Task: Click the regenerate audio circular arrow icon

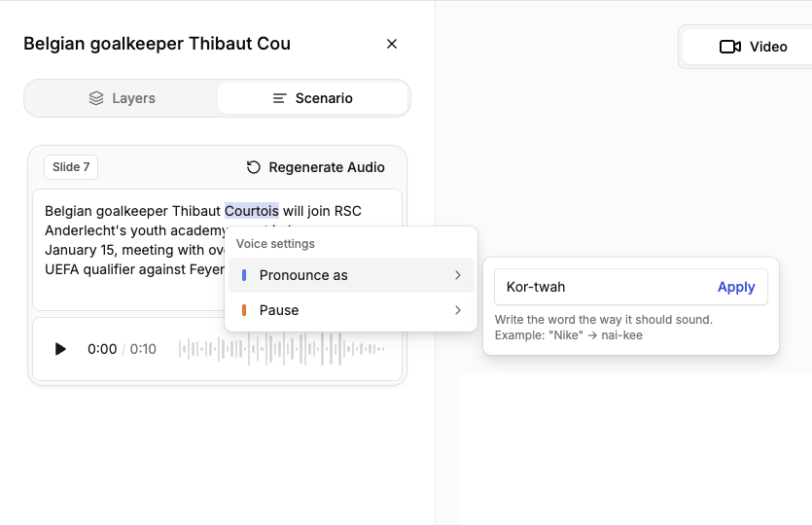Action: pos(253,167)
